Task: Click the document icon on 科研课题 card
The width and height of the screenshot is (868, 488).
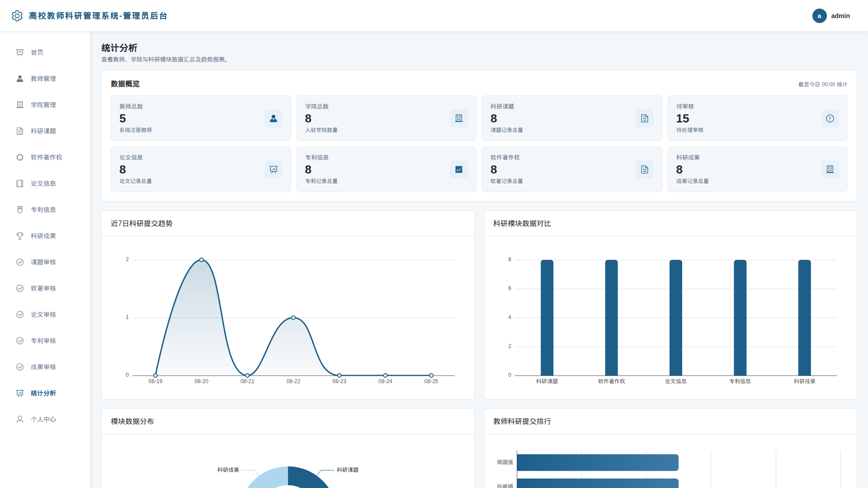Action: pos(645,118)
